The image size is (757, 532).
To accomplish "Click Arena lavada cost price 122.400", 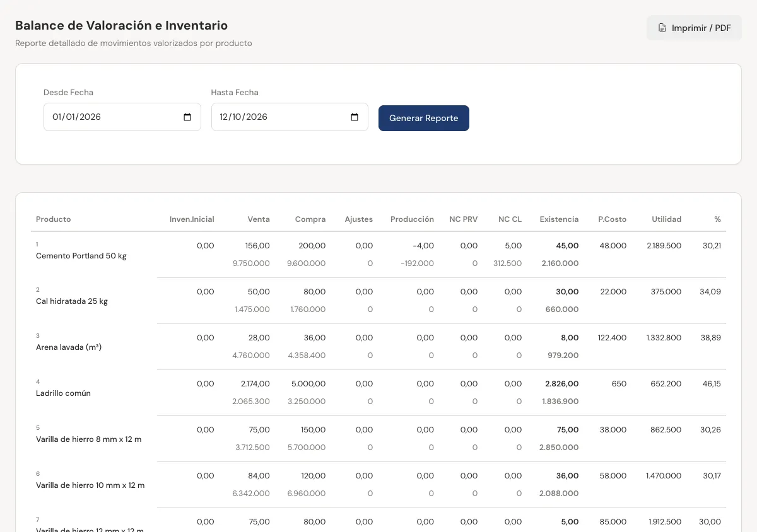I will point(612,338).
